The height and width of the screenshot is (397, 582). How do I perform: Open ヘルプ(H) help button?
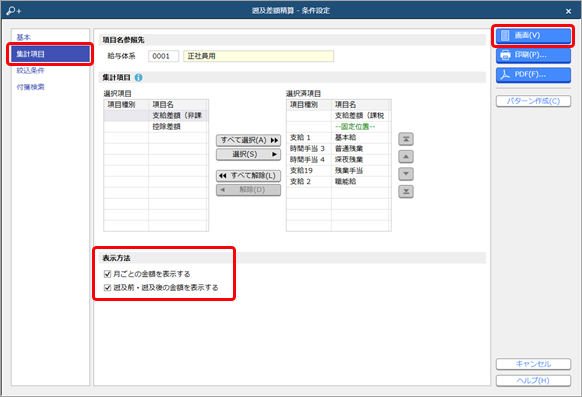(x=533, y=381)
